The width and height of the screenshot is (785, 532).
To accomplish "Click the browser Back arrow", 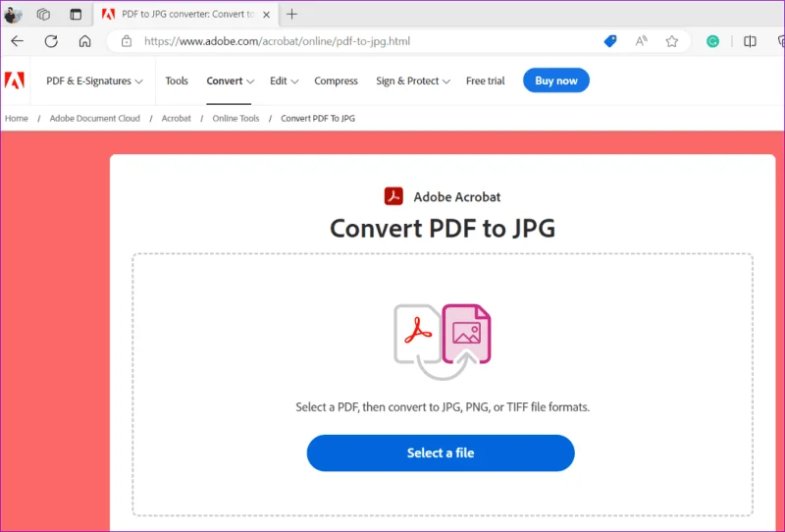I will [x=18, y=41].
